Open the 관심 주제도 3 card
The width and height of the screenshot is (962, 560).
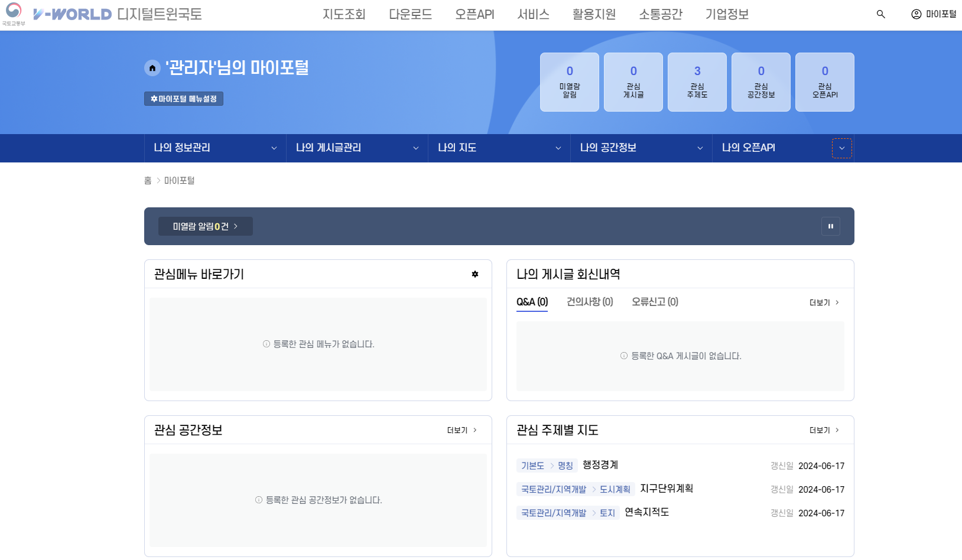coord(697,82)
